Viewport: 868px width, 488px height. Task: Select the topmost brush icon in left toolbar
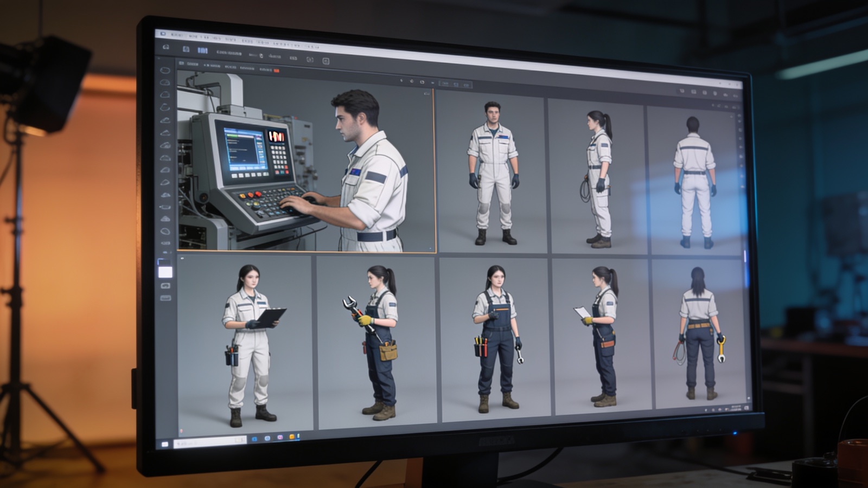tap(165, 70)
